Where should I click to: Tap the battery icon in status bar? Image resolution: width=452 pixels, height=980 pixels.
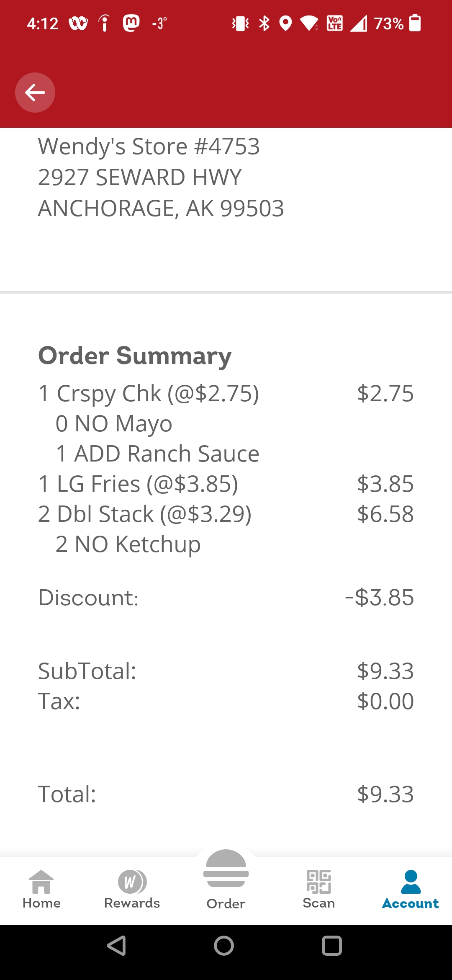(415, 23)
